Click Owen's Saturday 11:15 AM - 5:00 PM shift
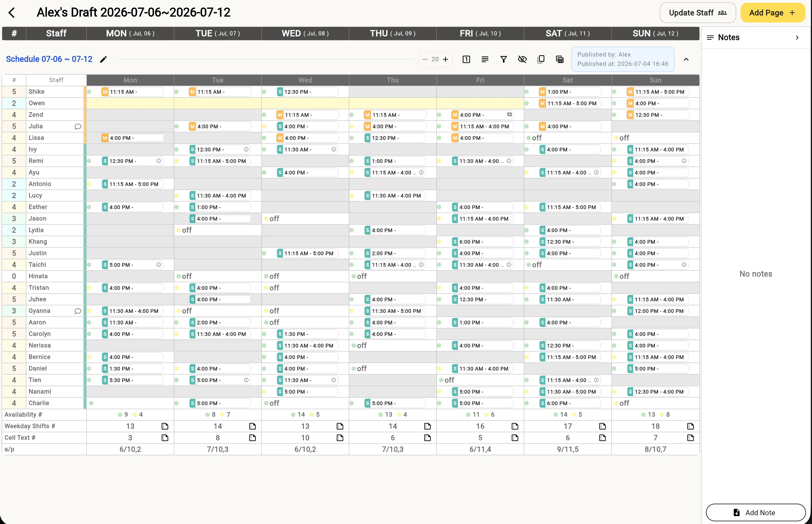Viewport: 812px width, 524px height. pos(570,104)
